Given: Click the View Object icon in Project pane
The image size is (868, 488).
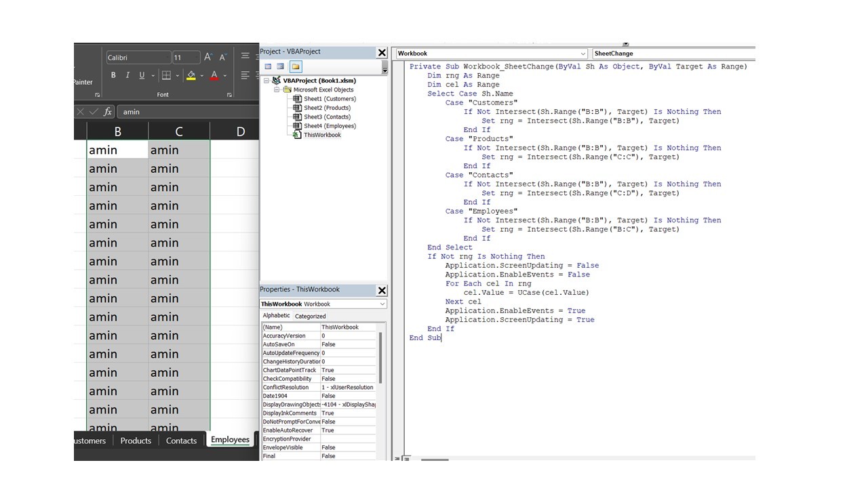Looking at the screenshot, I should click(x=280, y=66).
